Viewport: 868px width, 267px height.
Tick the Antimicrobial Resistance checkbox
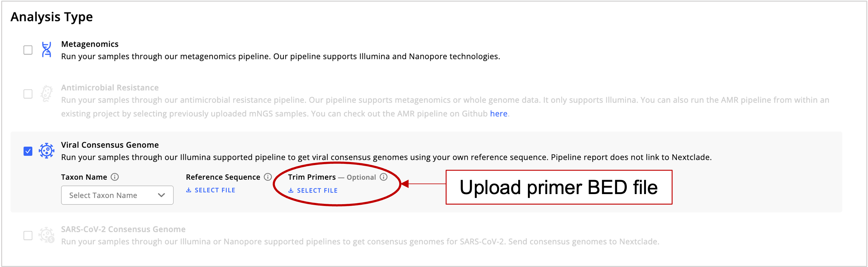pos(28,94)
